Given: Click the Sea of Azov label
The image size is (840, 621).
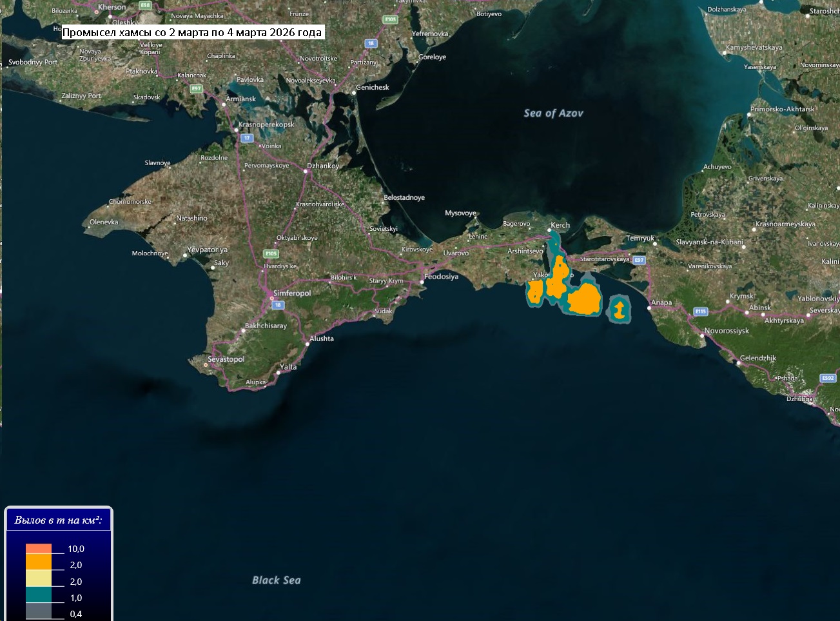Looking at the screenshot, I should [x=553, y=113].
